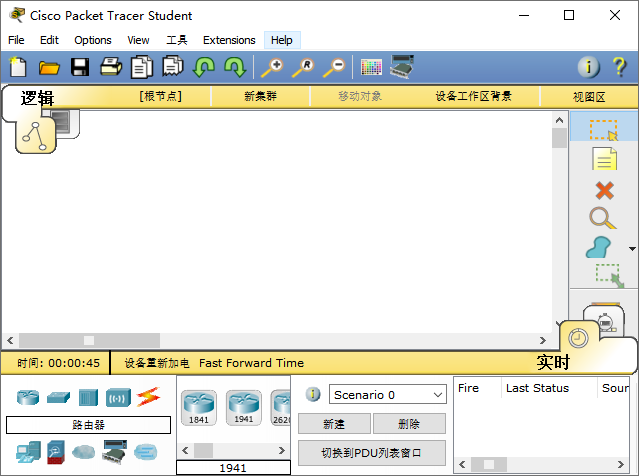This screenshot has height=476, width=639.
Task: Choose the red X Delete tool
Action: [x=604, y=190]
